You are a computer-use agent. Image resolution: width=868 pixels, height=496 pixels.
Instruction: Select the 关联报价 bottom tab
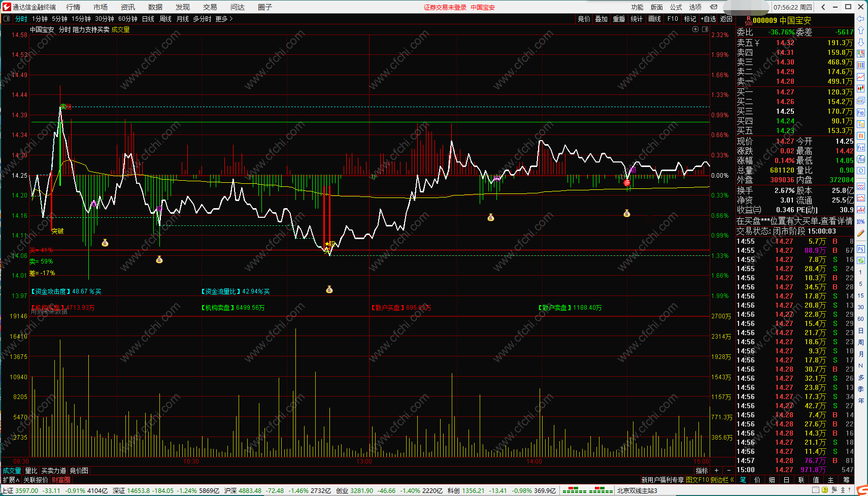36,480
